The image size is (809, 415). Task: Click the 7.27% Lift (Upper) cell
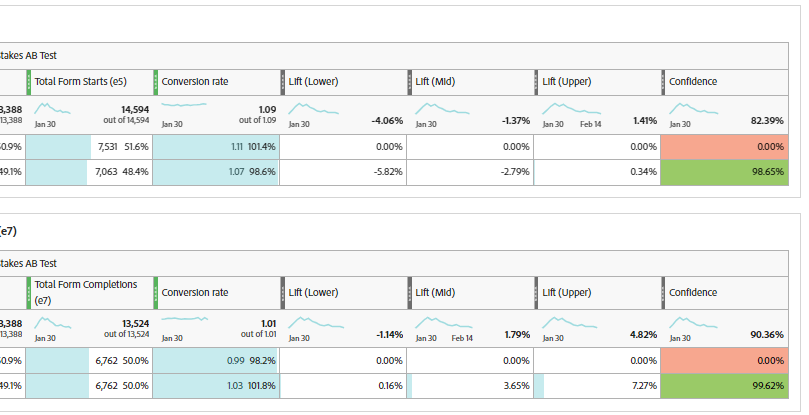pyautogui.click(x=596, y=386)
